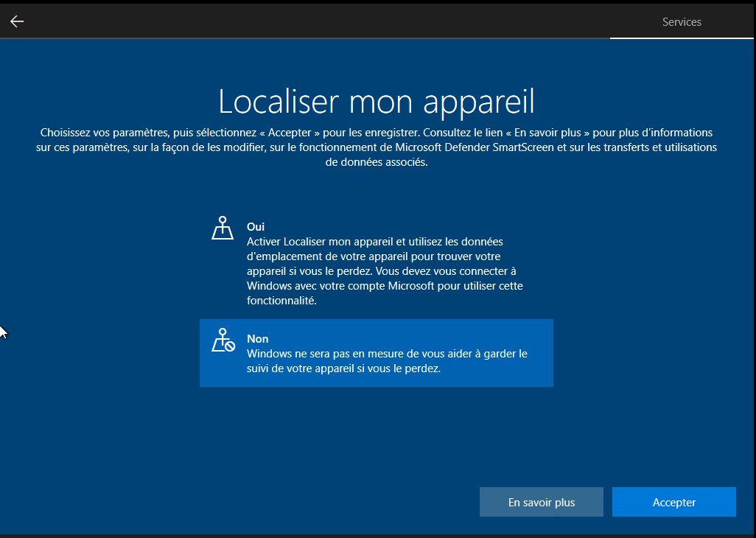This screenshot has height=538, width=756.
Task: Click the description starting with Activer Localiser mon appareil
Action: pos(385,271)
